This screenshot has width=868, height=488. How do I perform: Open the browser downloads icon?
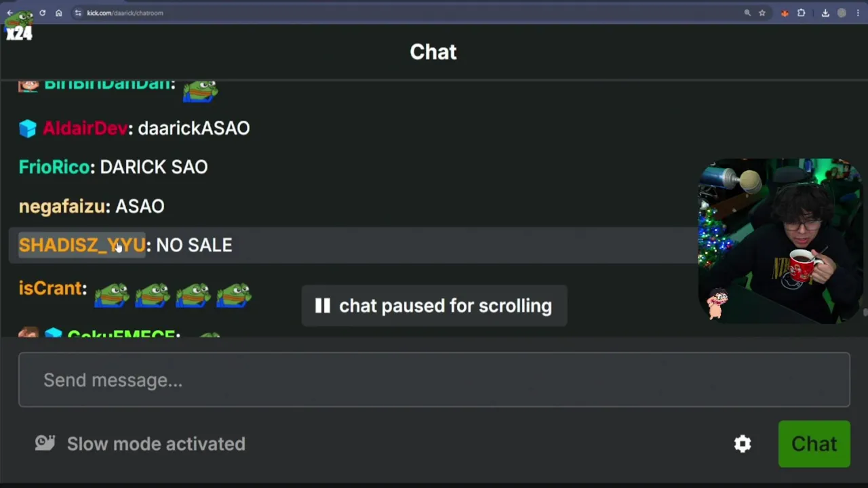click(825, 13)
